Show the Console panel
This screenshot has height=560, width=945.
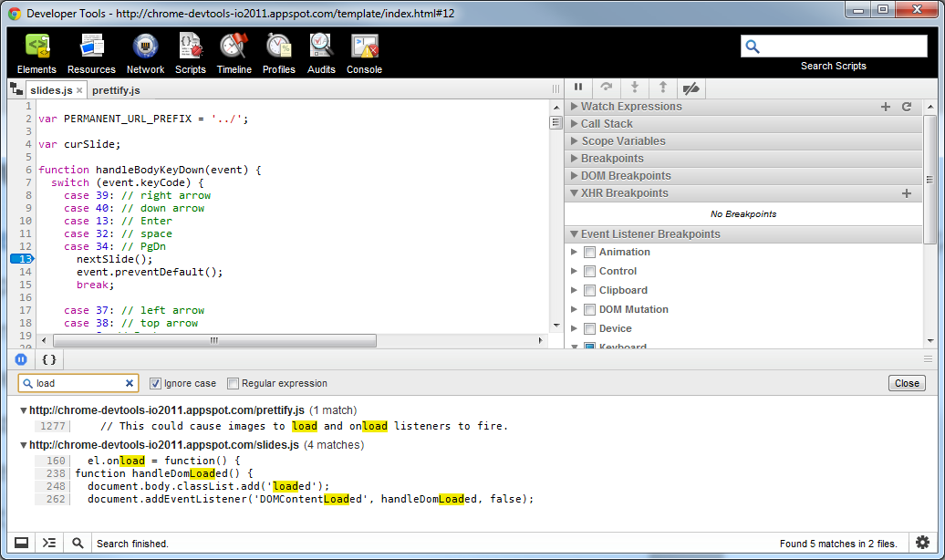click(x=364, y=54)
